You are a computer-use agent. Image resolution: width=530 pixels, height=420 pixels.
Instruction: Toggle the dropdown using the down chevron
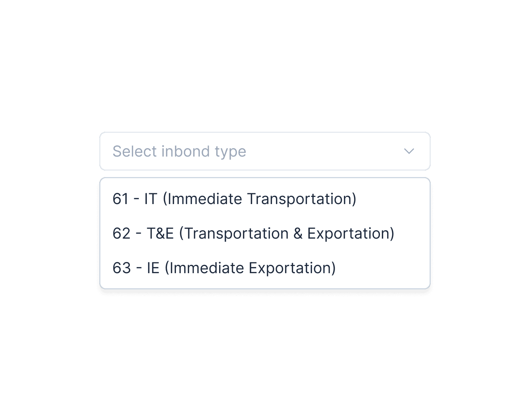tap(409, 151)
